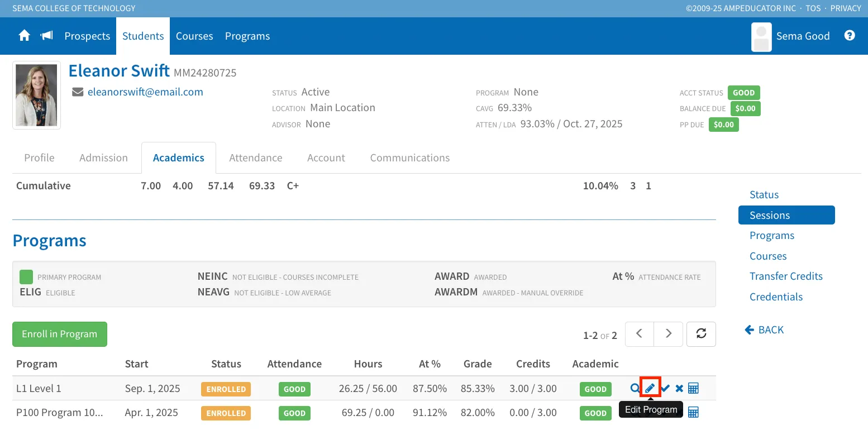
Task: Click Eleanor Swift's profile photo
Action: click(x=36, y=95)
